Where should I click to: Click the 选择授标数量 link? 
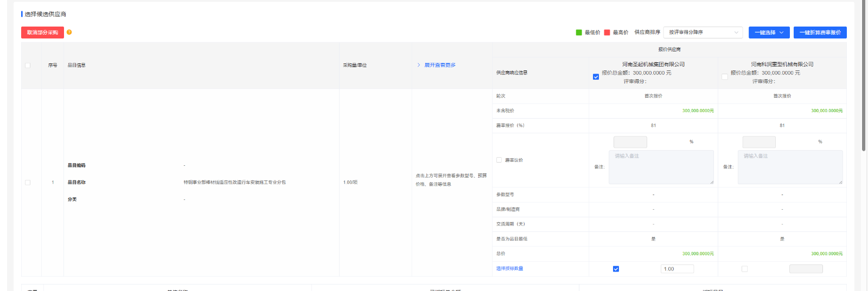point(509,269)
